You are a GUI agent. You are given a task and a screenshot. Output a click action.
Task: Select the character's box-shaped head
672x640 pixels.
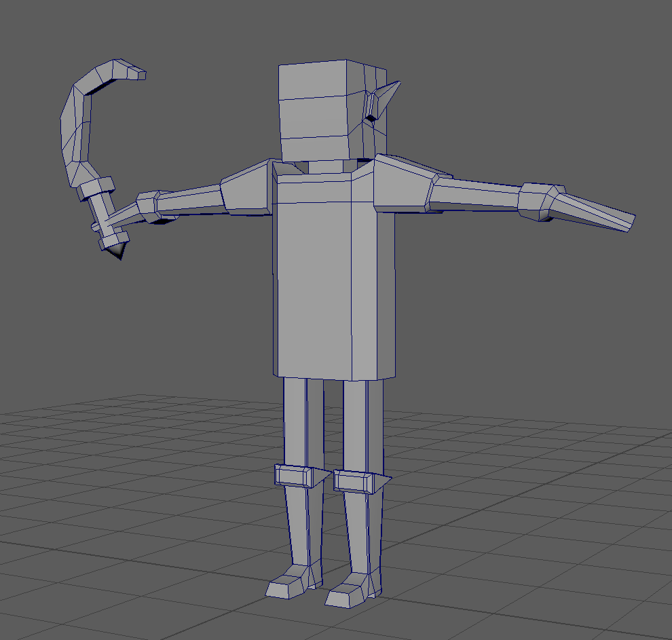333,110
